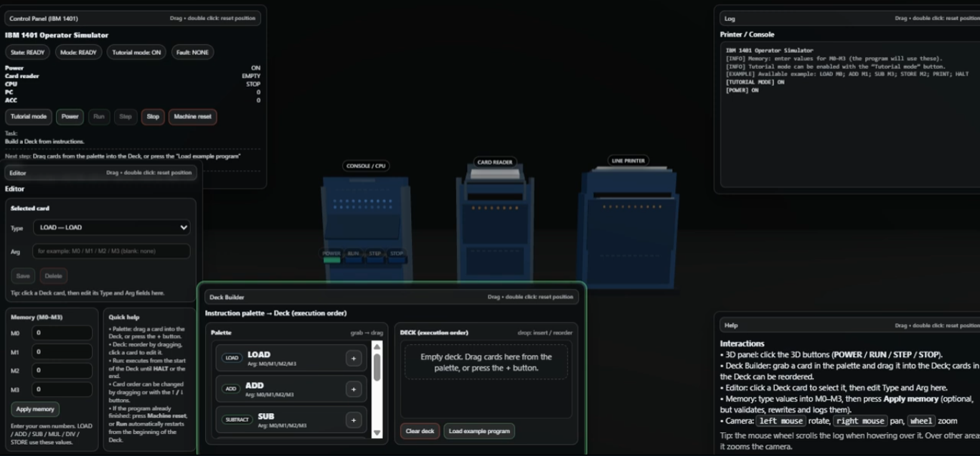The width and height of the screenshot is (980, 456).
Task: Click the Stop button in Control Panel
Action: click(153, 116)
